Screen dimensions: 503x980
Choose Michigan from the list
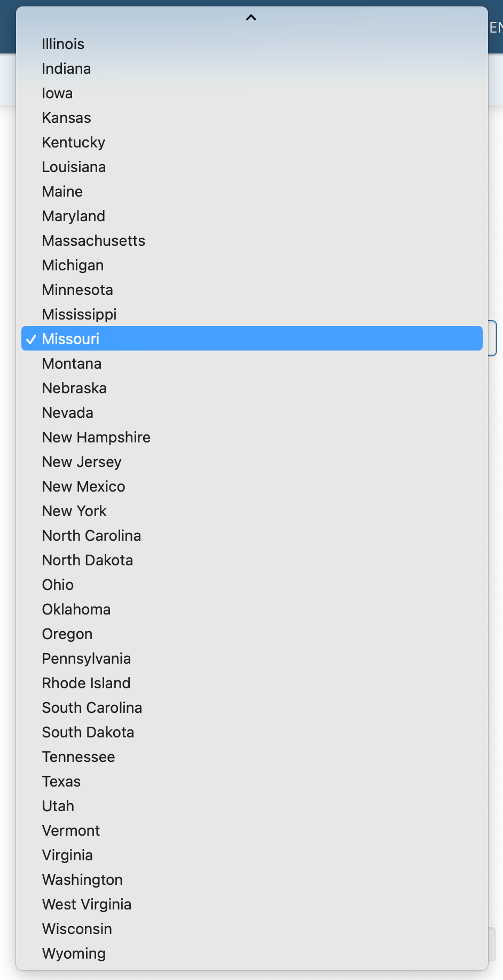73,266
